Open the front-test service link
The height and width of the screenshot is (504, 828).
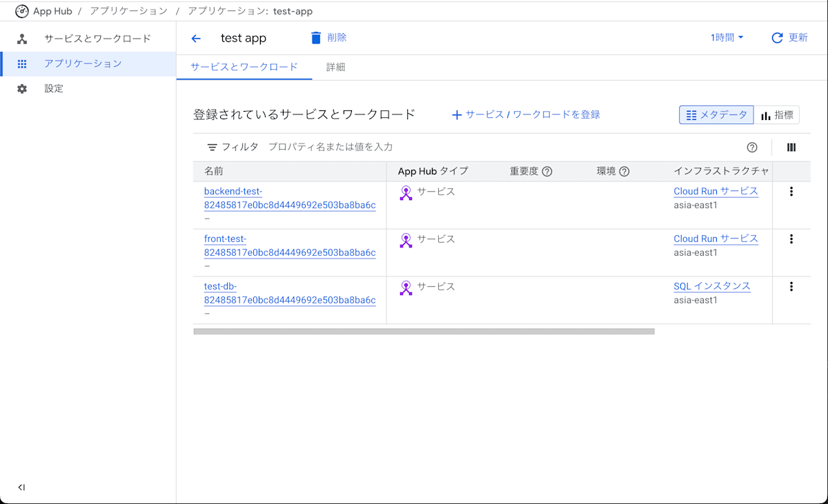coord(290,245)
